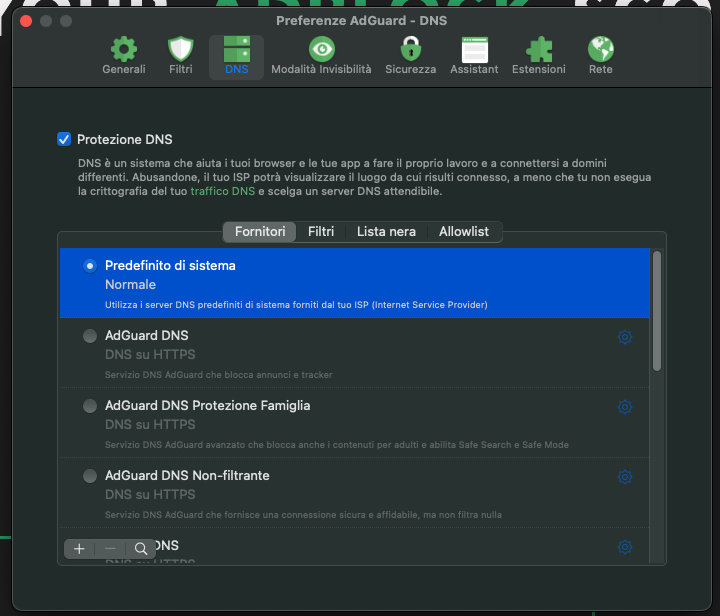Search DNS providers with magnifier button
The width and height of the screenshot is (720, 616).
tap(141, 549)
